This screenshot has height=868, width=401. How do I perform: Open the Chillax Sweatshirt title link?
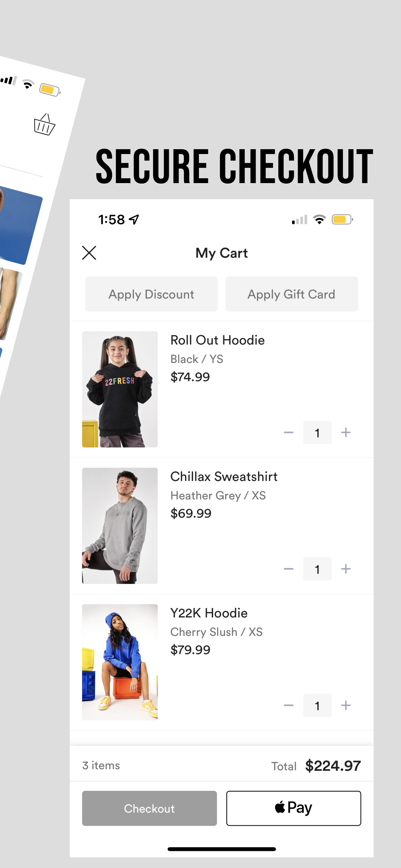[x=224, y=476]
